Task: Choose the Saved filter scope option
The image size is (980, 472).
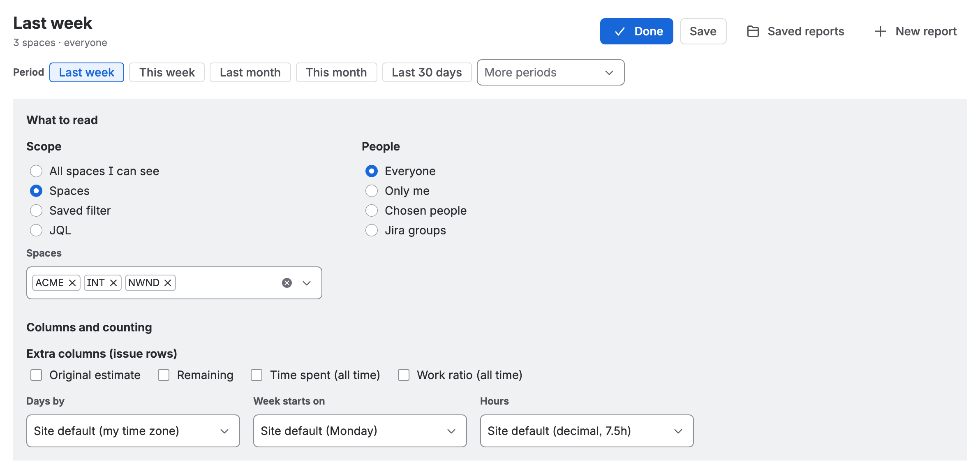Action: [x=36, y=211]
